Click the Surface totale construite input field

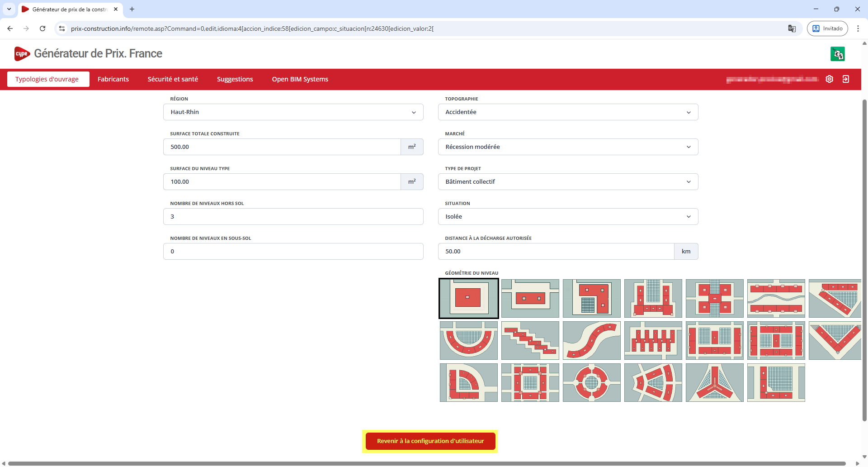point(282,147)
